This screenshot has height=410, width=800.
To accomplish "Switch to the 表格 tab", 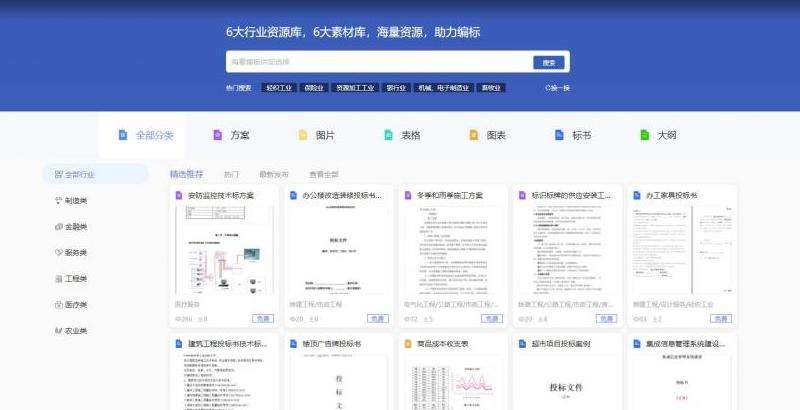I will coord(403,135).
